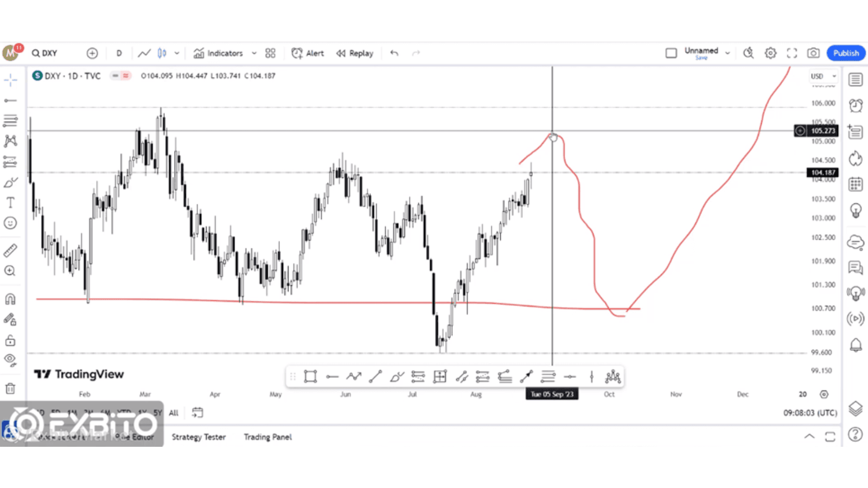The width and height of the screenshot is (868, 488).
Task: Open the hotlists flame icon
Action: 856,158
